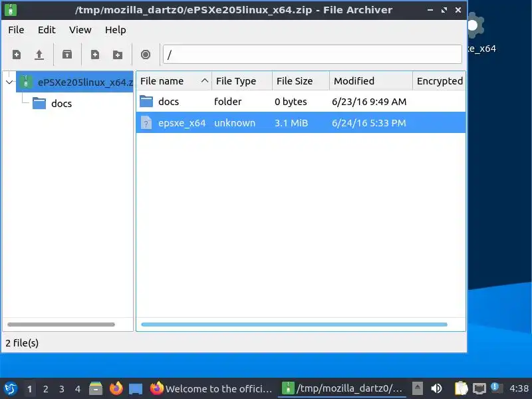Click the Add files toolbar icon
532x399 pixels.
coord(95,55)
